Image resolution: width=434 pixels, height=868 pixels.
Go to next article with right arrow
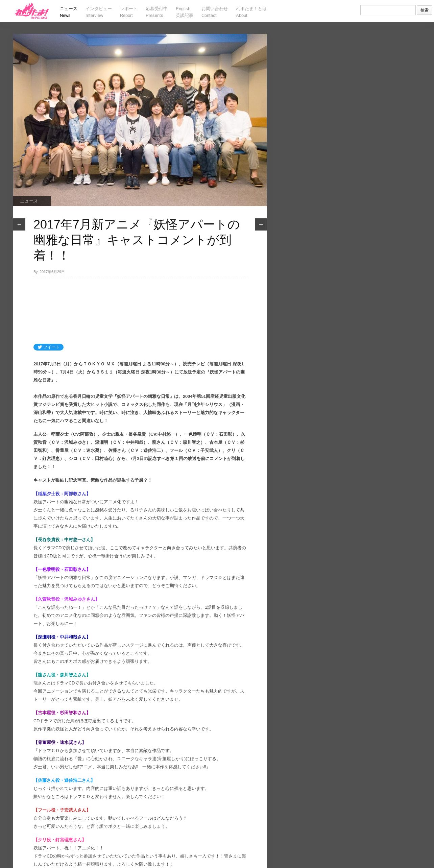coord(261,224)
